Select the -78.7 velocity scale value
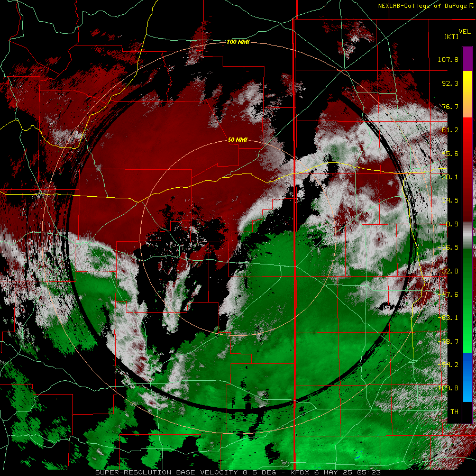 [448, 342]
